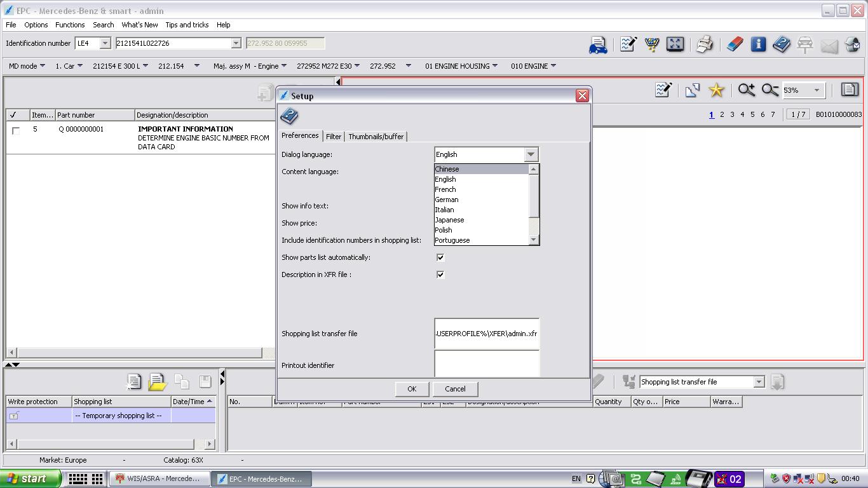Screen dimensions: 868x488
Task: Go to picture page 7
Action: 773,114
